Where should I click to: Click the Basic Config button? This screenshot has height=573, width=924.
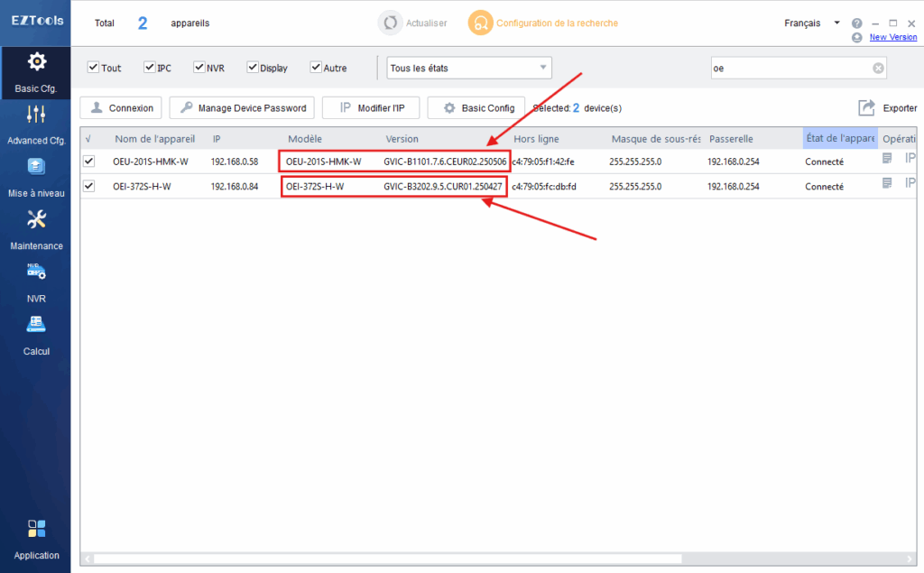[476, 108]
